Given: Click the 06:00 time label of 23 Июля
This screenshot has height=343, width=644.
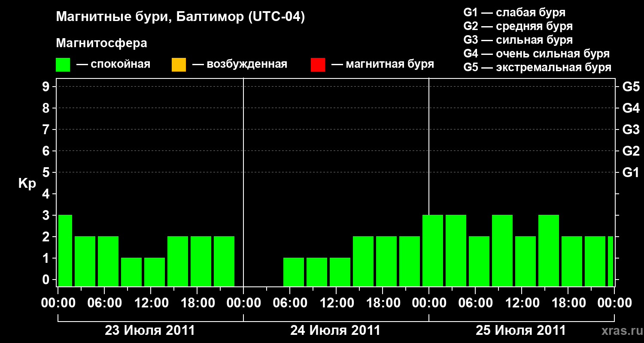Looking at the screenshot, I should (104, 303).
